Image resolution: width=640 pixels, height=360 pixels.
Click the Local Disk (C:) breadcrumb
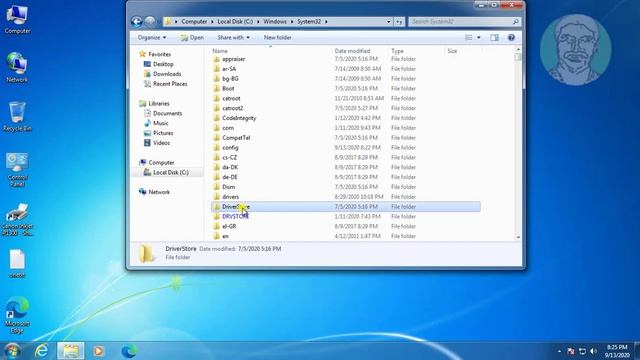pyautogui.click(x=235, y=22)
